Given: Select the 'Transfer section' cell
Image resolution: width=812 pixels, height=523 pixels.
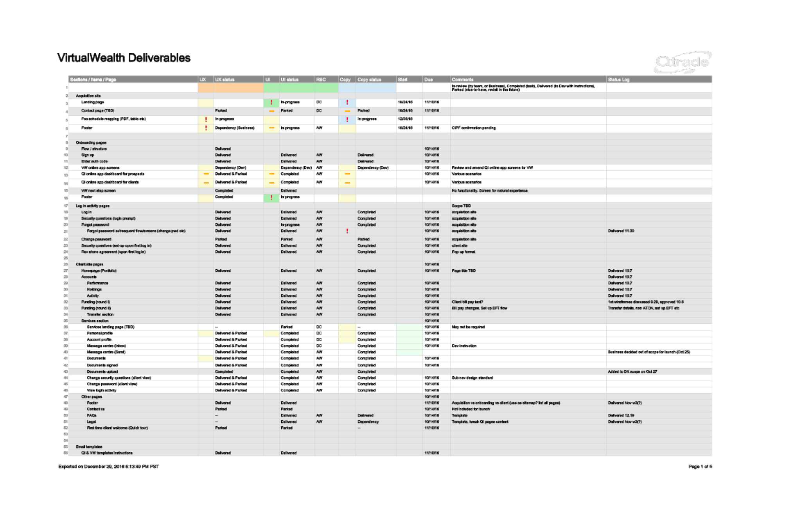Looking at the screenshot, I should [x=133, y=315].
